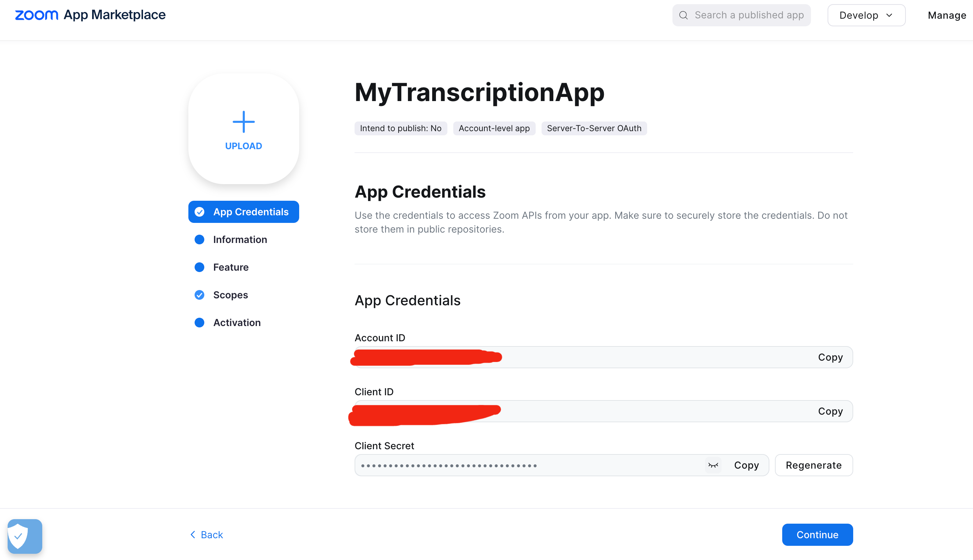The width and height of the screenshot is (973, 560).
Task: Click the MyTranscriptionApp heading
Action: (479, 92)
